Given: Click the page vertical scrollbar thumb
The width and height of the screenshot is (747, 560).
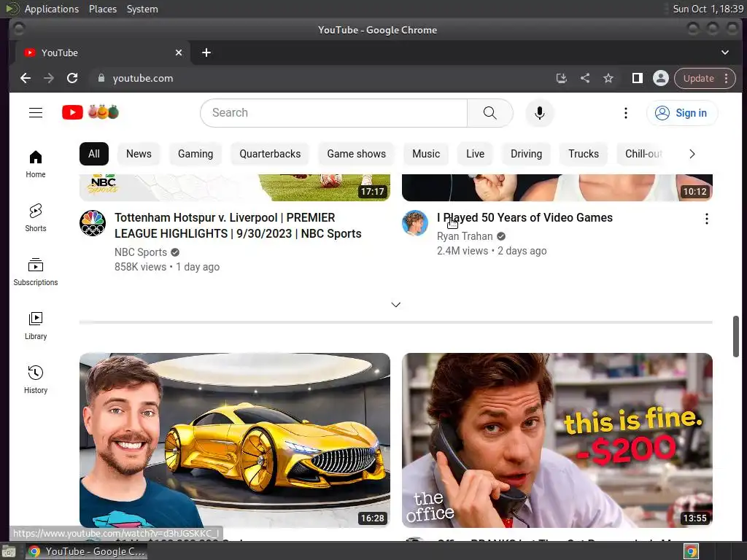Looking at the screenshot, I should (735, 335).
